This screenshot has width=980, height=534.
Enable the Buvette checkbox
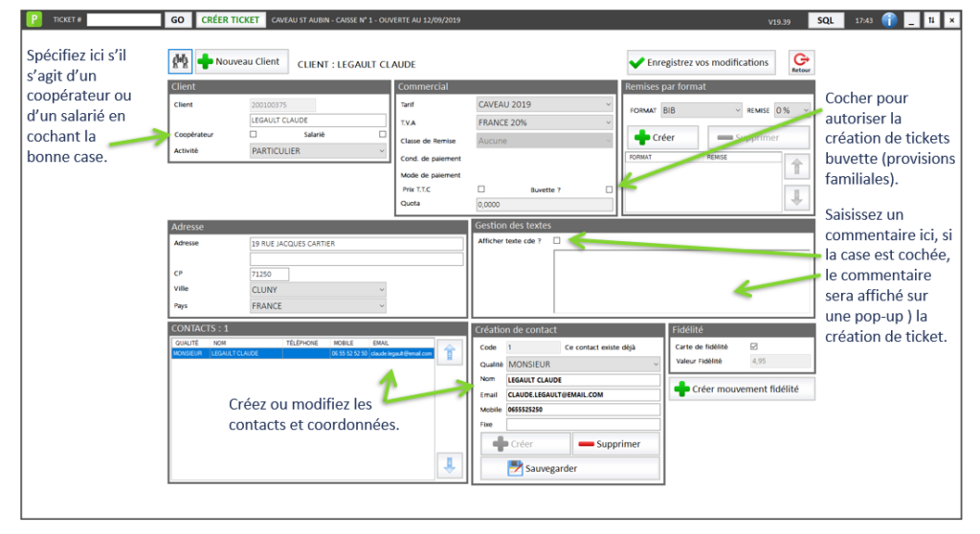(610, 189)
